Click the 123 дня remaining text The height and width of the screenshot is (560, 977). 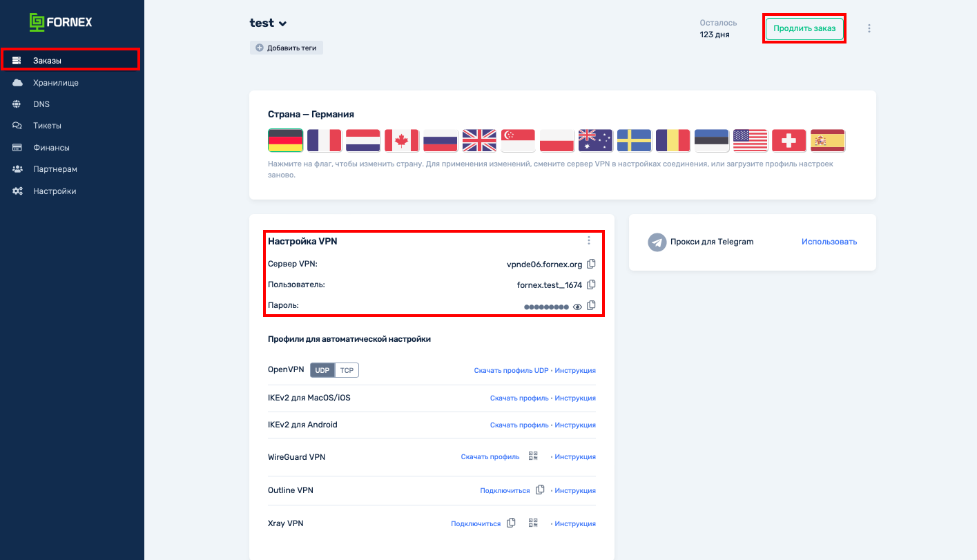715,35
